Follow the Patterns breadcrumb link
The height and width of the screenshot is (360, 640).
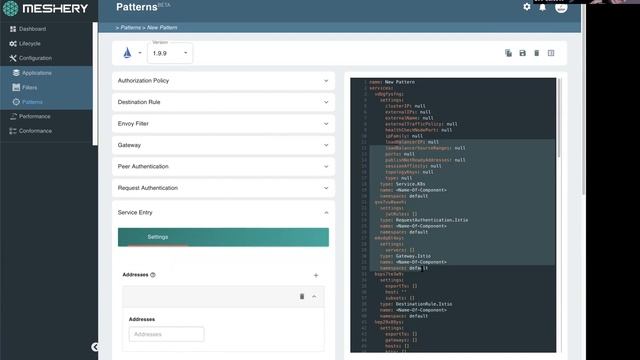click(x=130, y=28)
